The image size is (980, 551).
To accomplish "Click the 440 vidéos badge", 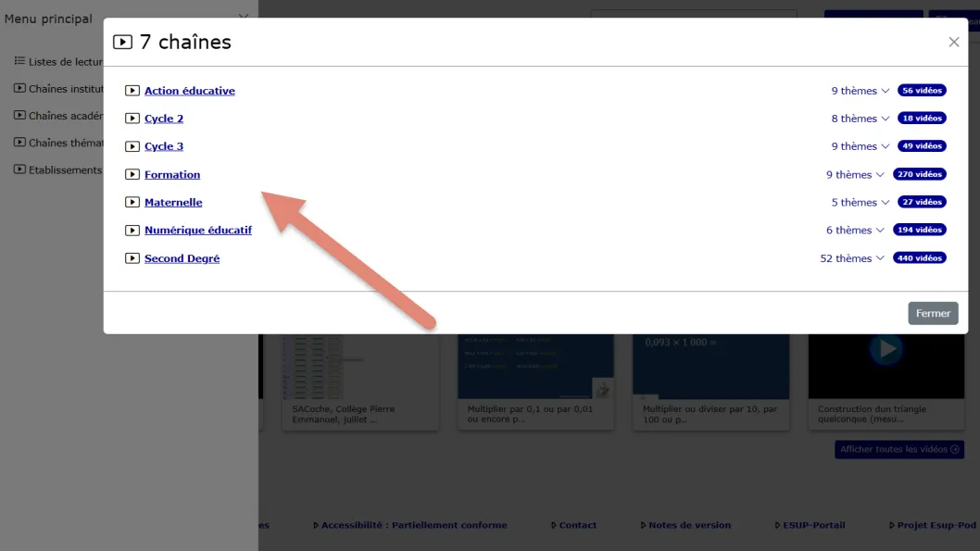I will pyautogui.click(x=920, y=258).
